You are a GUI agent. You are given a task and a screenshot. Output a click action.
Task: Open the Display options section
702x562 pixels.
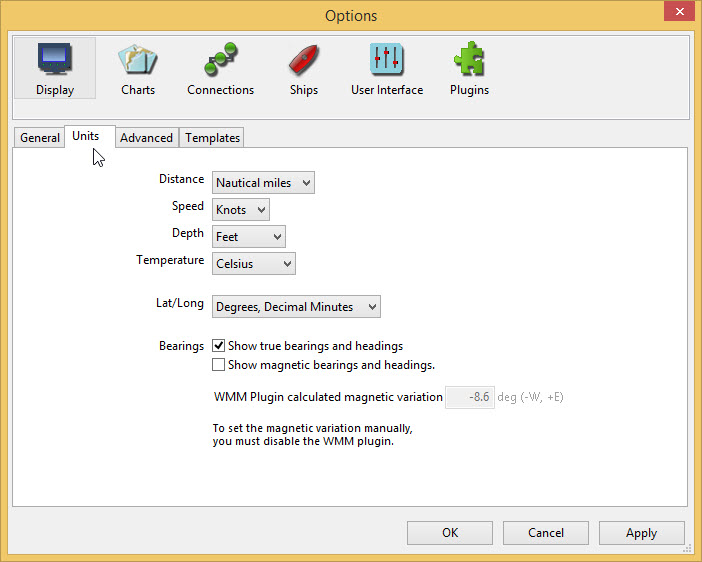[x=55, y=68]
